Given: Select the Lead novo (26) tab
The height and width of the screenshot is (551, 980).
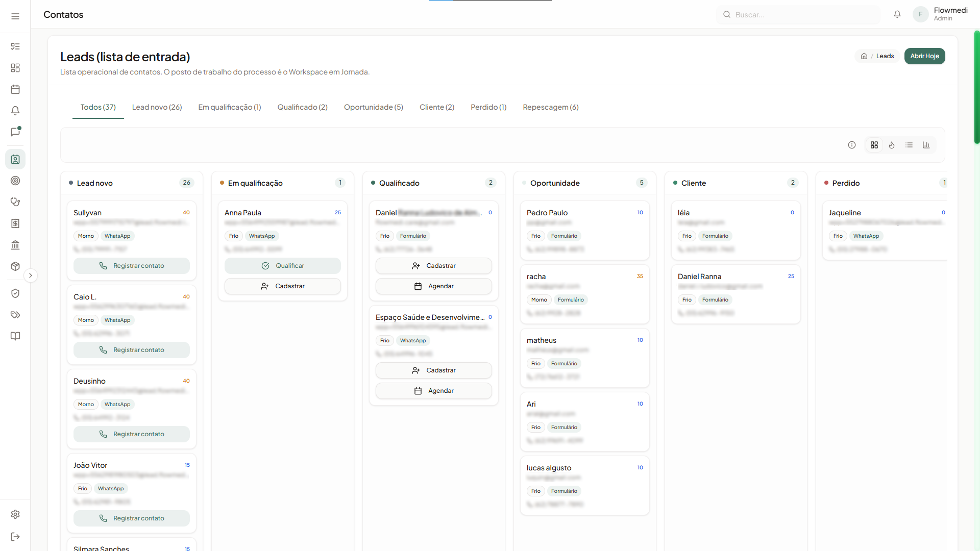Looking at the screenshot, I should tap(157, 107).
